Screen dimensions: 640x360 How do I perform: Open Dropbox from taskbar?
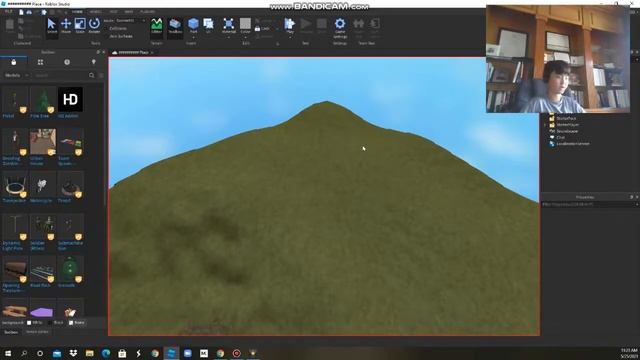click(x=73, y=353)
